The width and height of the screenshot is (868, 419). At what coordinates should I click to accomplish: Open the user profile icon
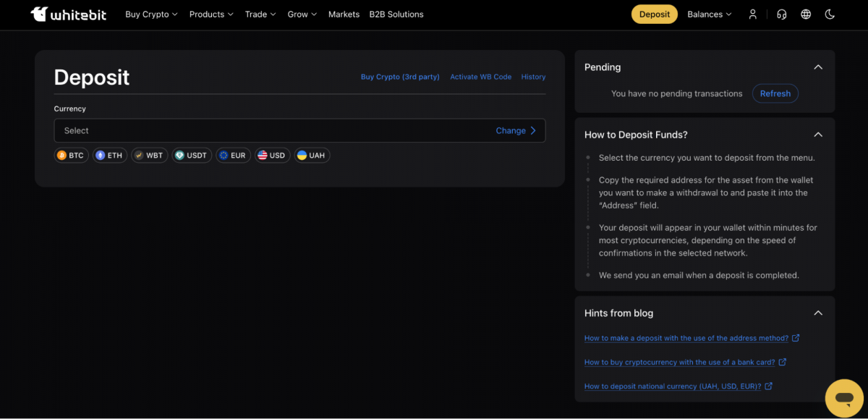point(753,14)
